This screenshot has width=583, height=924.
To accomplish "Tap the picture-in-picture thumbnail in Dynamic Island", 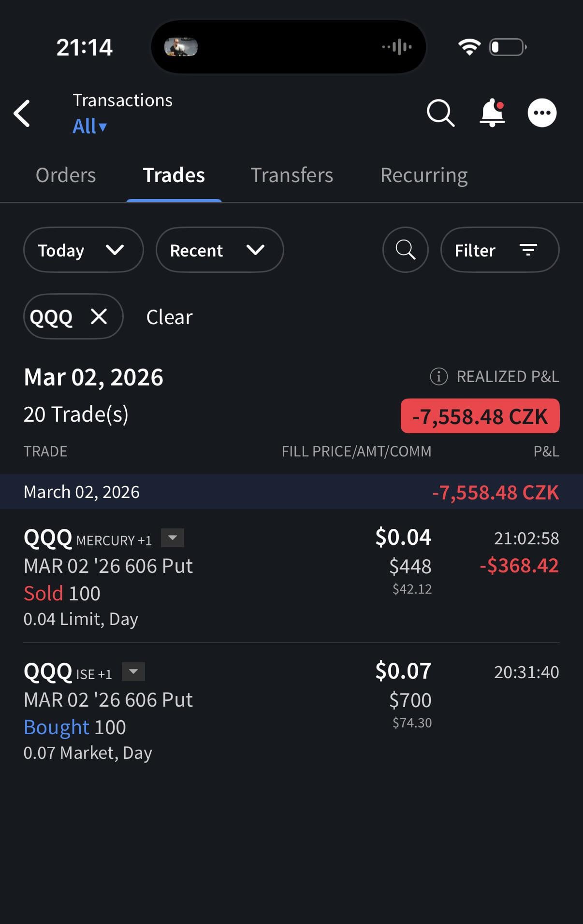I will point(181,47).
